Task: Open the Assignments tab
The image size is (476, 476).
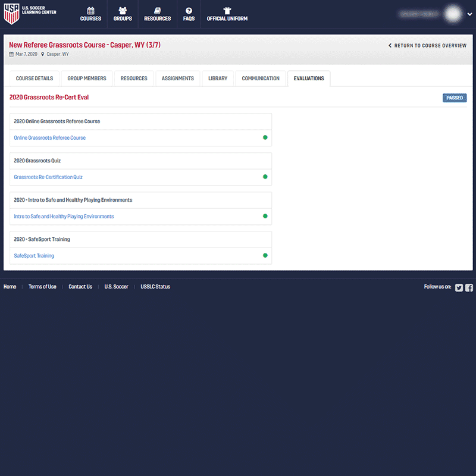Action: (x=177, y=79)
